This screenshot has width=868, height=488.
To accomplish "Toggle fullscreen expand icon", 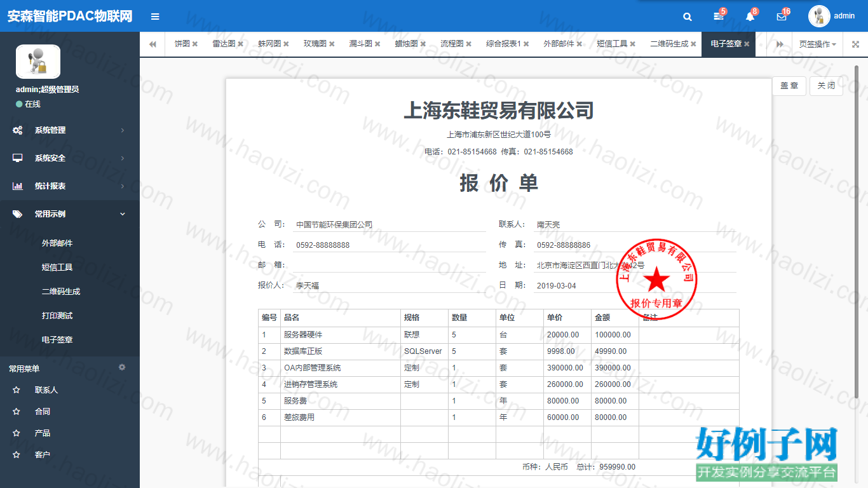I will (855, 44).
